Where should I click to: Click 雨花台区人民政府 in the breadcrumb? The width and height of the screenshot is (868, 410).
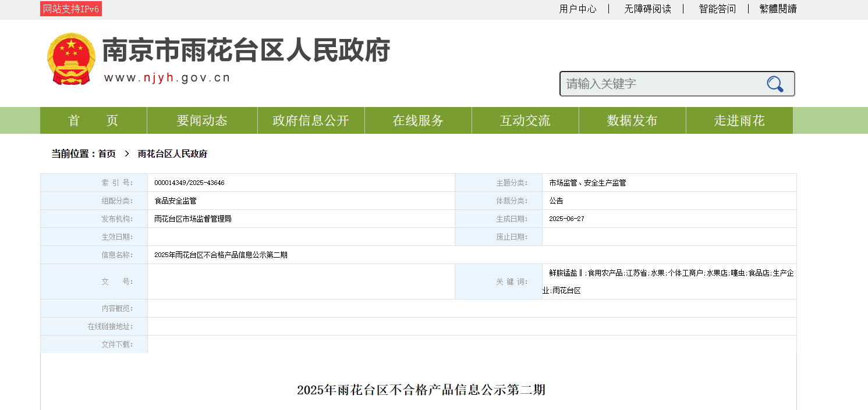coord(172,154)
